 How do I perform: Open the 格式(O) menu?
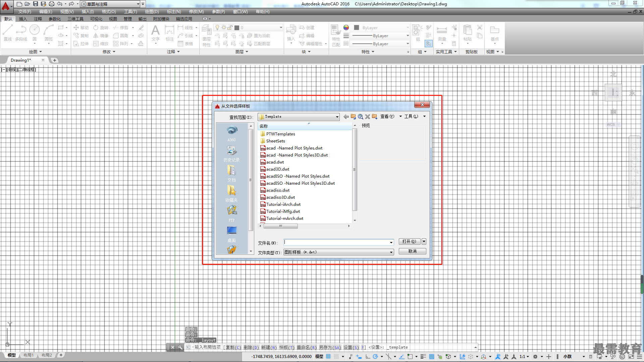(109, 12)
